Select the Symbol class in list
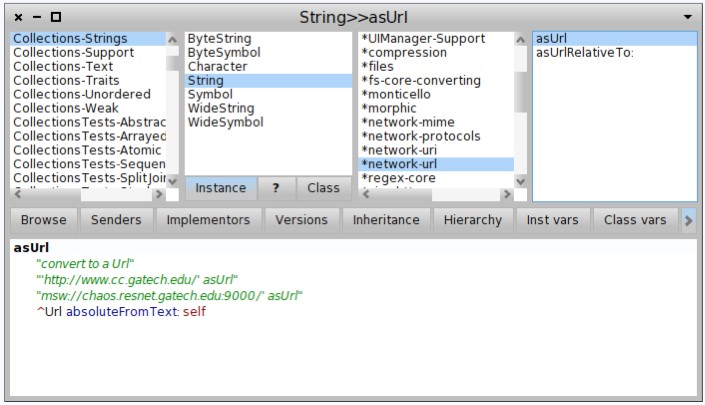The height and width of the screenshot is (405, 705). coord(211,95)
